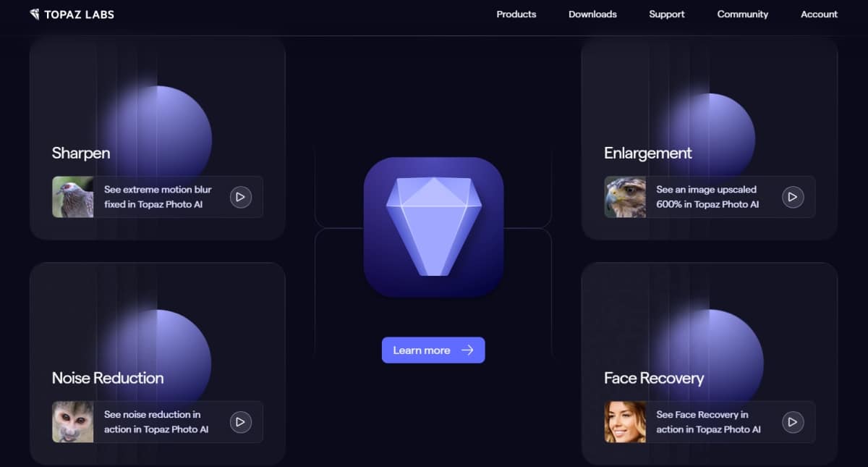Open the Downloads menu item
The height and width of the screenshot is (467, 868).
click(592, 14)
